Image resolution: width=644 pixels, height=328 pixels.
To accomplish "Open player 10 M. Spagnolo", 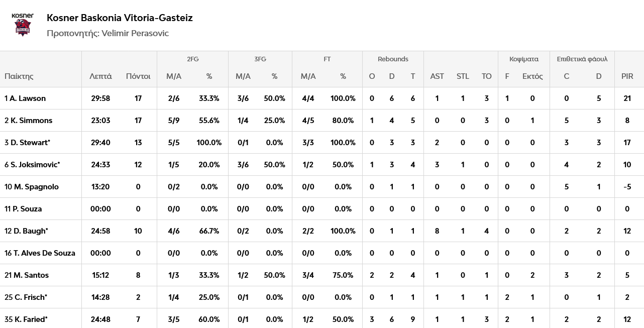I will [x=32, y=187].
